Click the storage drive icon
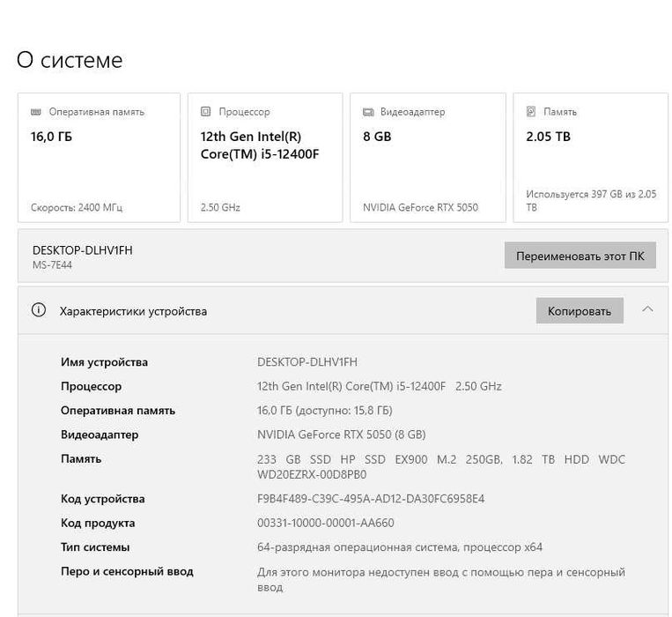Image resolution: width=672 pixels, height=617 pixels. pos(531,112)
